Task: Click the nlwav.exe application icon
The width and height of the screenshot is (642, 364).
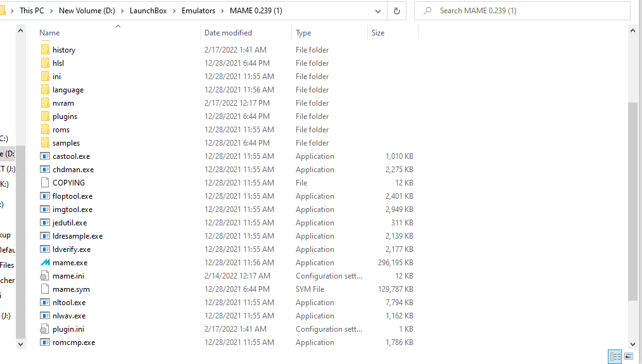Action: [45, 316]
